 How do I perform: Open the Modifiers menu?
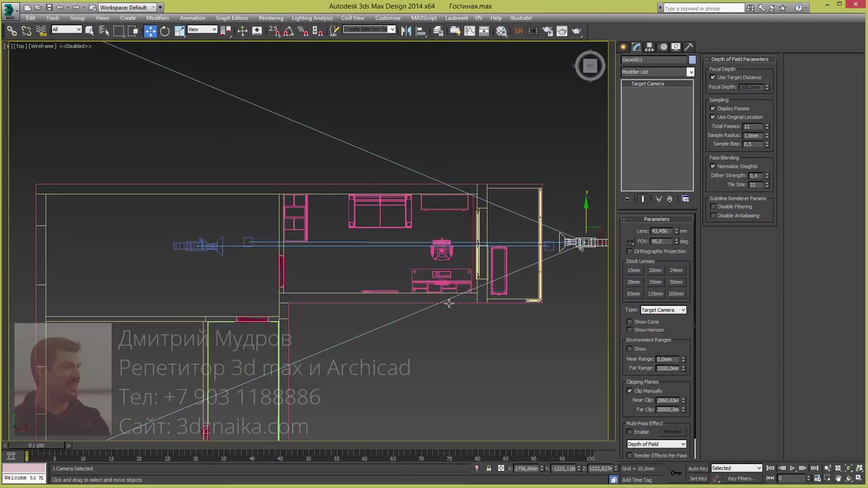(x=157, y=18)
